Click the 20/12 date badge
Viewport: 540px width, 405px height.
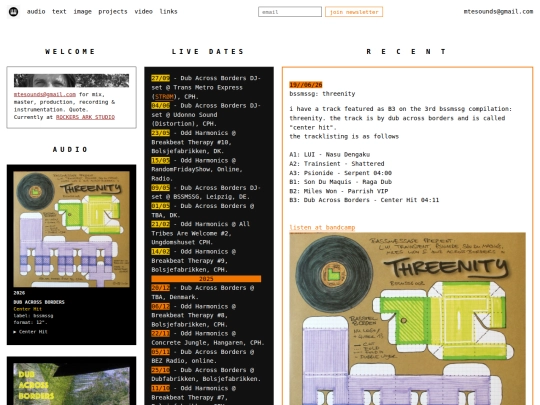(x=160, y=288)
